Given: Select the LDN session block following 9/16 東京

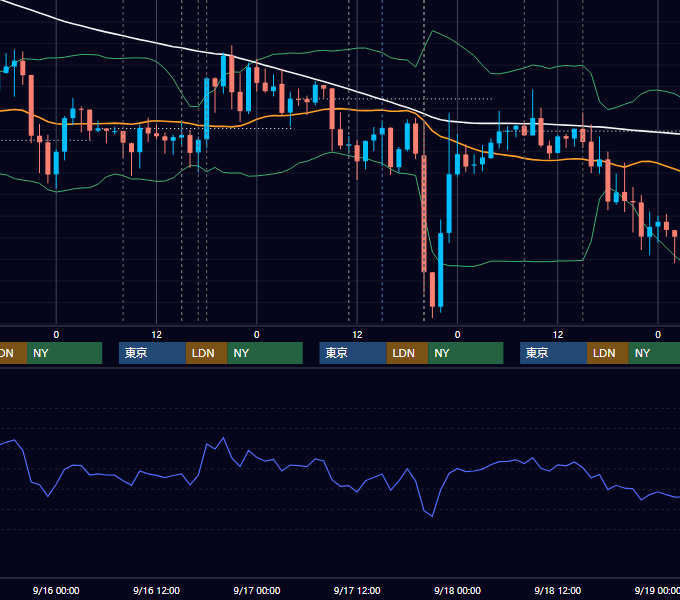Looking at the screenshot, I should [206, 353].
